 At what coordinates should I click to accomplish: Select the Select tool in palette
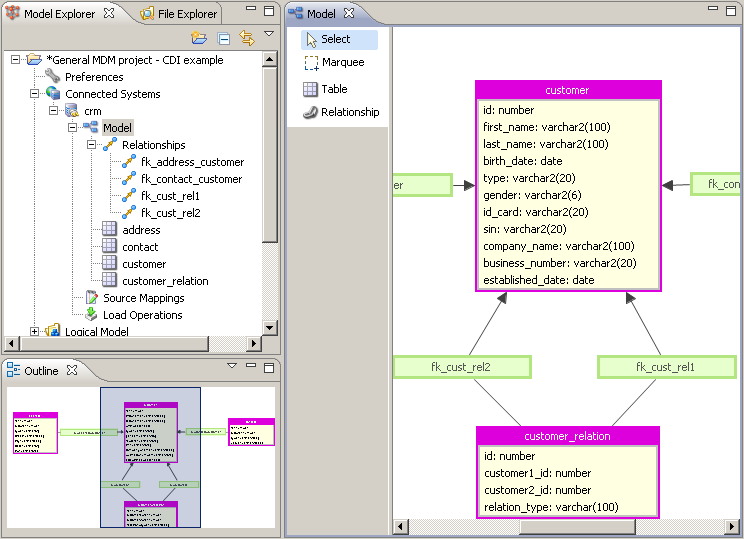(x=339, y=39)
